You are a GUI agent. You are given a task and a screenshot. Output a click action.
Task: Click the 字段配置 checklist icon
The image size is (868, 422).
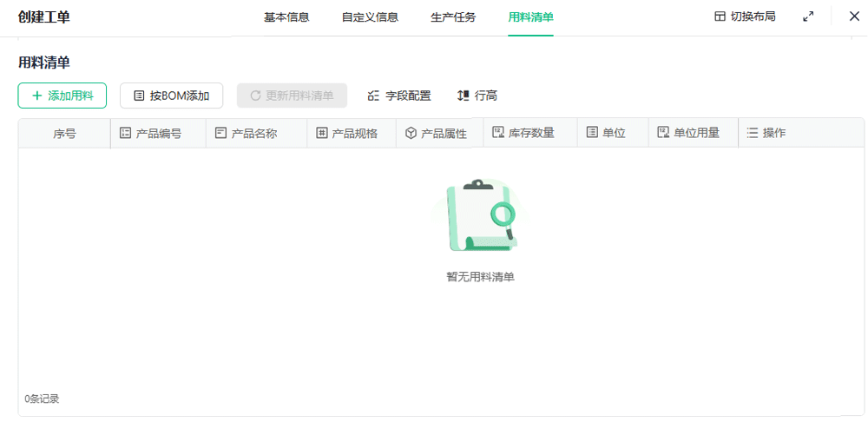pyautogui.click(x=373, y=96)
